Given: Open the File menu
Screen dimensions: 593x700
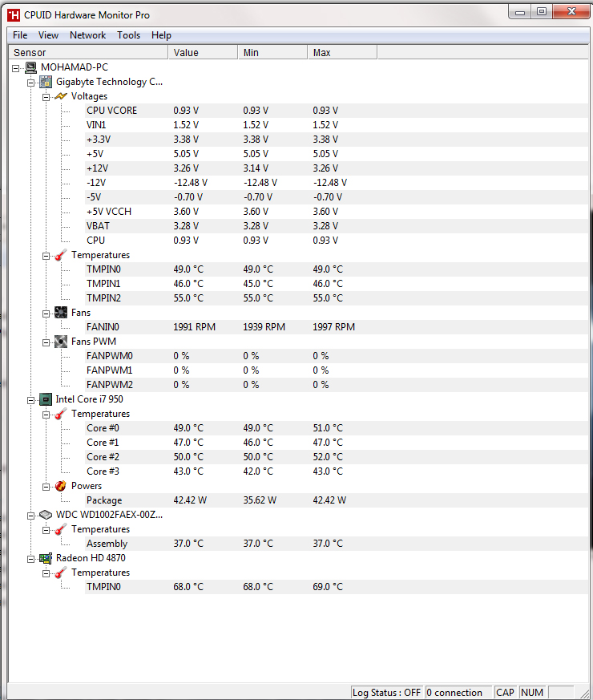Looking at the screenshot, I should click(20, 35).
